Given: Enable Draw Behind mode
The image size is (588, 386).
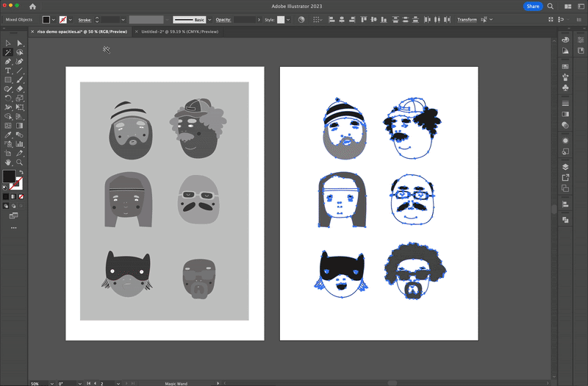Looking at the screenshot, I should pyautogui.click(x=13, y=206).
